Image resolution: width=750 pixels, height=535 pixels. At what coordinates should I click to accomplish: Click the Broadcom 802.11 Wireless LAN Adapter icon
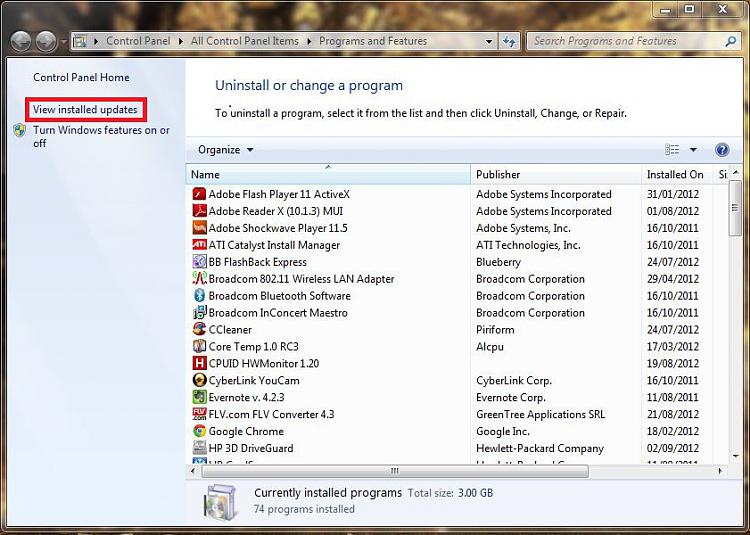coord(199,279)
